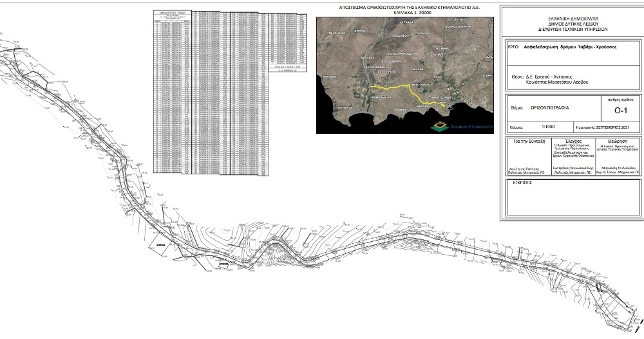The width and height of the screenshot is (644, 339).
Task: Click the ΕΛΛΗΝΙΚΗ ΔΗΜΟΚΡΑΤΙΑ header text
Action: pos(574,16)
